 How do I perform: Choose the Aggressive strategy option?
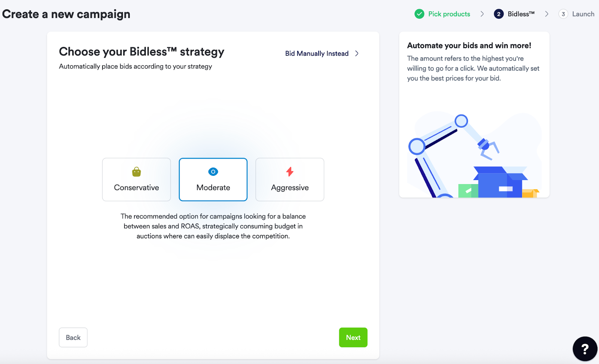tap(290, 180)
